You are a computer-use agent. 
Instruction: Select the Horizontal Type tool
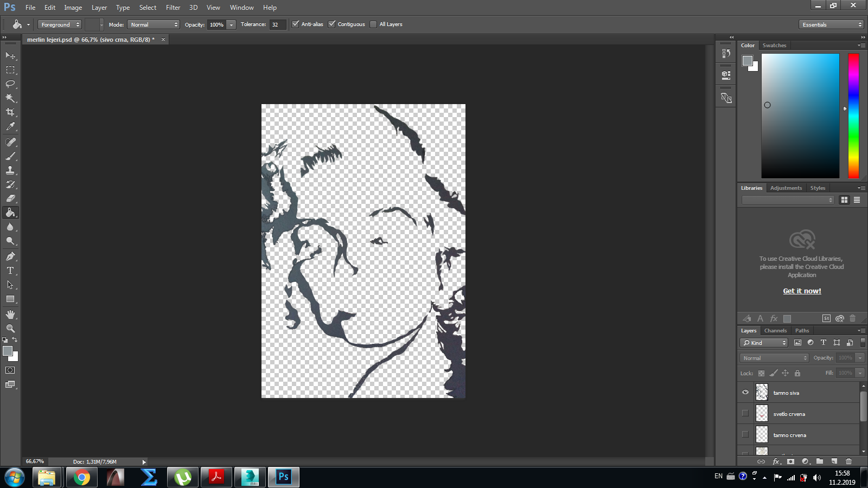[10, 271]
